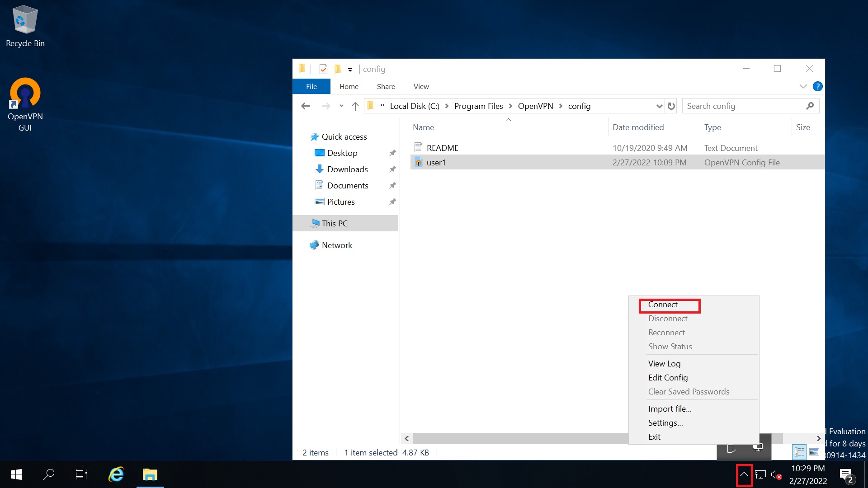The width and height of the screenshot is (868, 488).
Task: Refresh the config folder view
Action: click(671, 106)
